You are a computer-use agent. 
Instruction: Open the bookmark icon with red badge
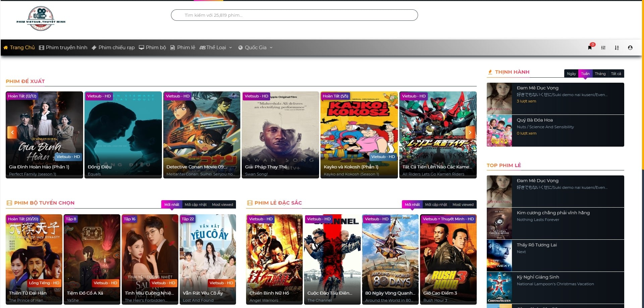click(590, 48)
